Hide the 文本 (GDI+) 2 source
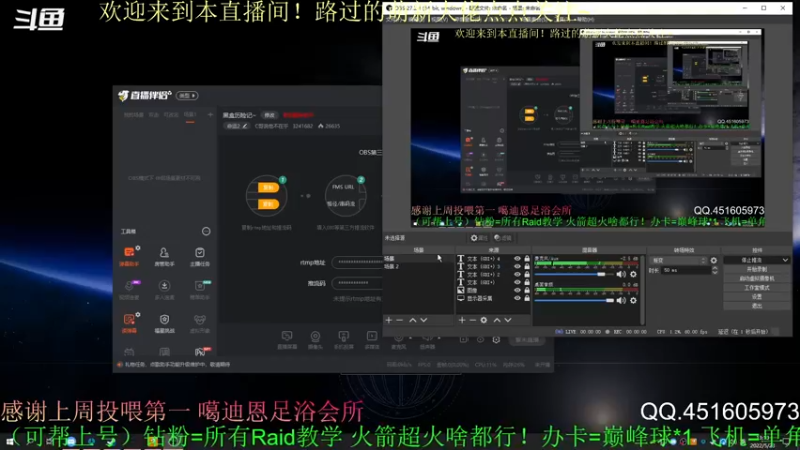 click(517, 274)
